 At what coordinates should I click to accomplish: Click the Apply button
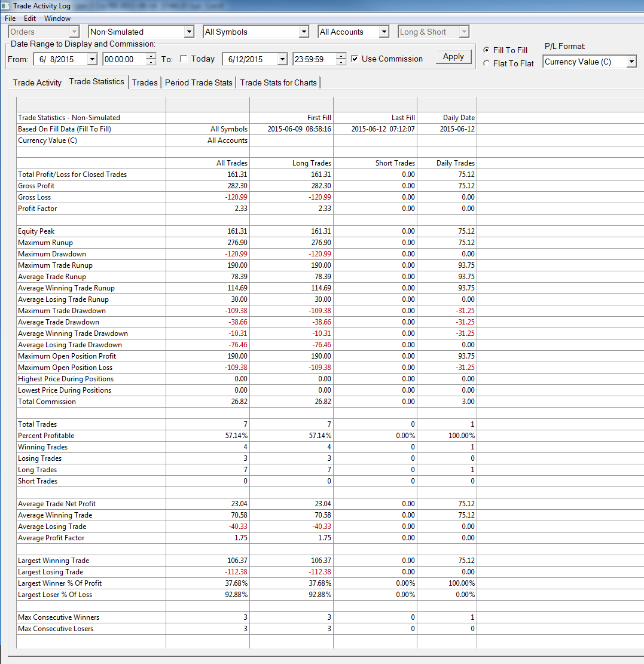pos(453,57)
